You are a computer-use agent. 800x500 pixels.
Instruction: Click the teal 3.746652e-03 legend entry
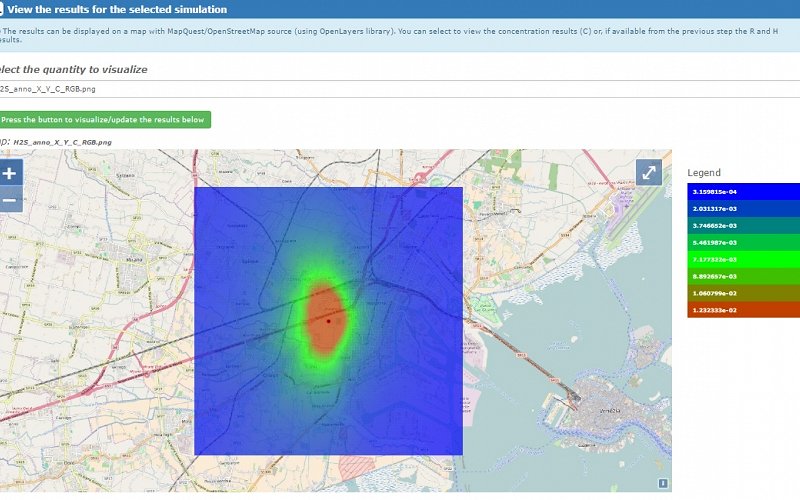pyautogui.click(x=743, y=225)
